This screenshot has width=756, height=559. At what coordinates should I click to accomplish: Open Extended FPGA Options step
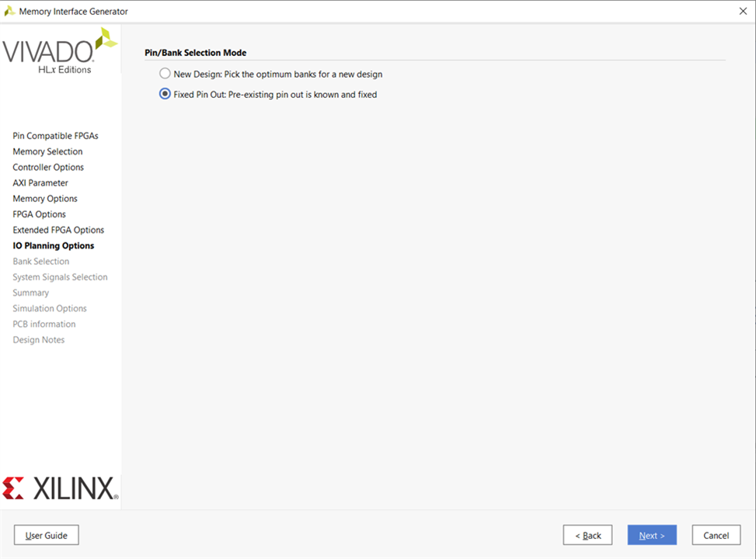58,230
